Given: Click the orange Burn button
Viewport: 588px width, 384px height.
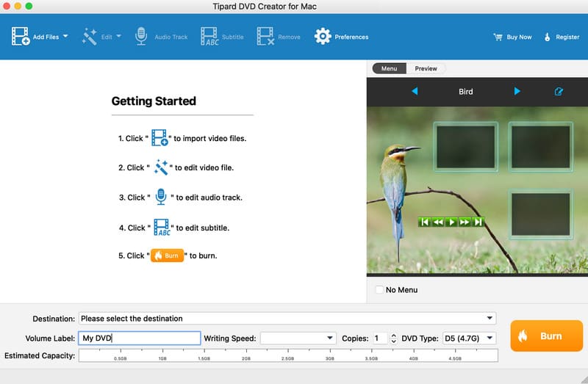Looking at the screenshot, I should click(x=546, y=336).
